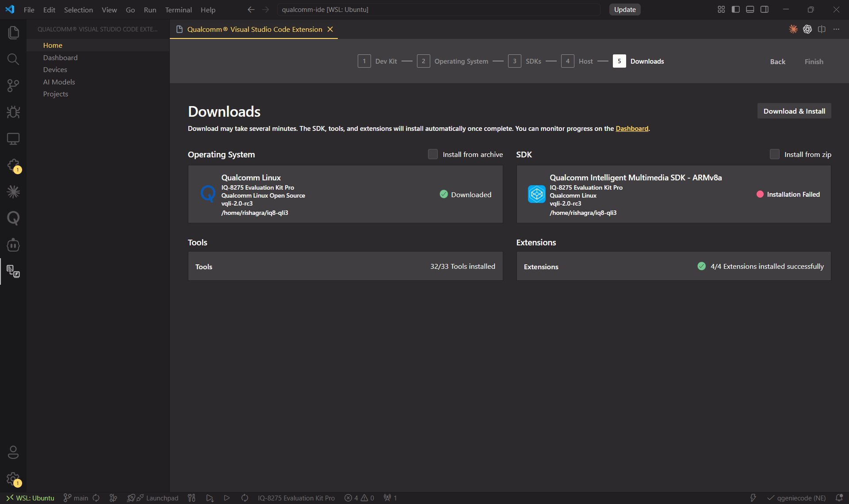The width and height of the screenshot is (849, 504).
Task: Go to step 4 Host
Action: [577, 61]
